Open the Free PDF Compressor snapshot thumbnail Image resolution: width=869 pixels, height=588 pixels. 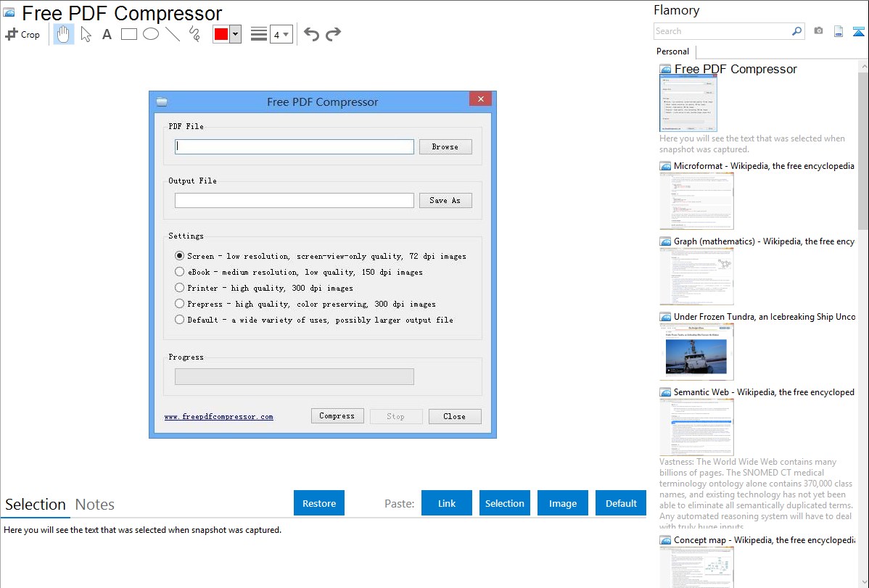688,103
